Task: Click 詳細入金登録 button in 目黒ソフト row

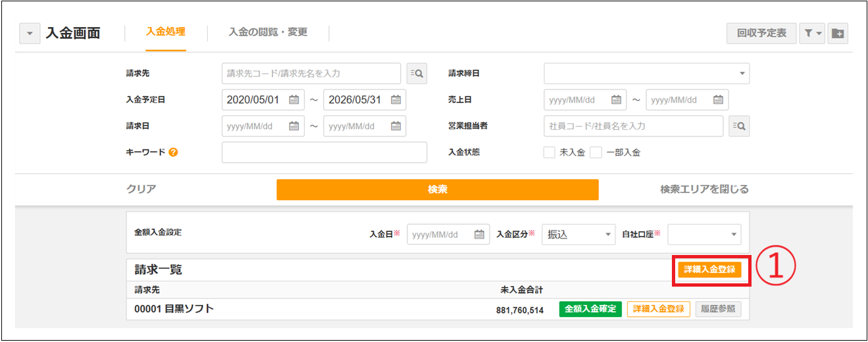Action: 659,309
